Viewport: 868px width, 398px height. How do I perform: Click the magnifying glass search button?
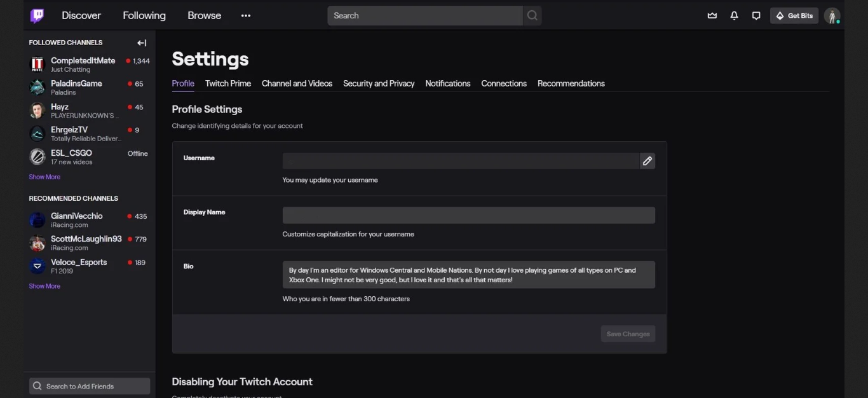click(532, 15)
